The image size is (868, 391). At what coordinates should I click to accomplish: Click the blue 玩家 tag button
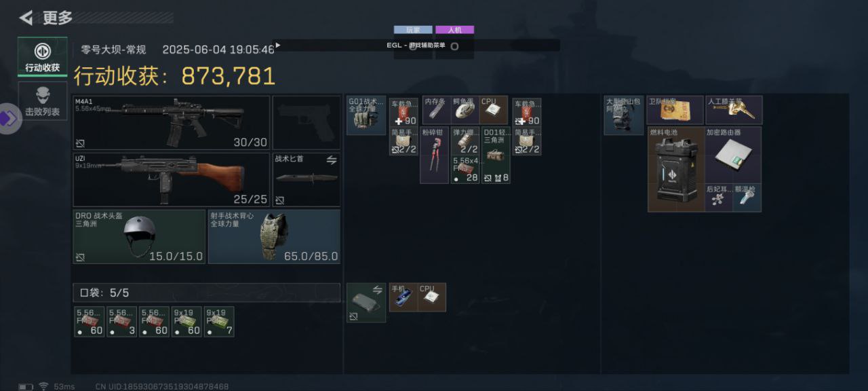pos(413,30)
